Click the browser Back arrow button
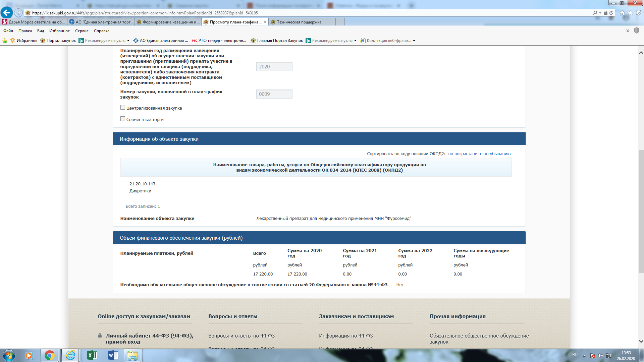Viewport: 644px width, 362px height. (x=6, y=13)
